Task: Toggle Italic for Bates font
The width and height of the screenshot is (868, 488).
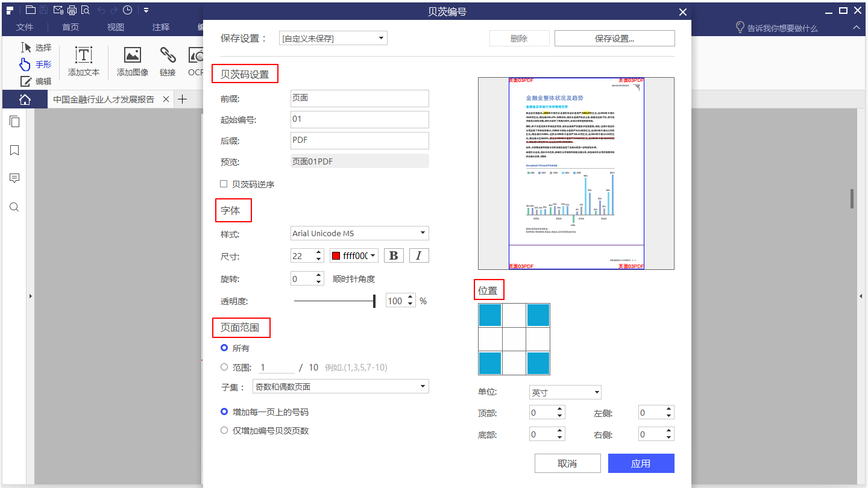Action: (419, 255)
